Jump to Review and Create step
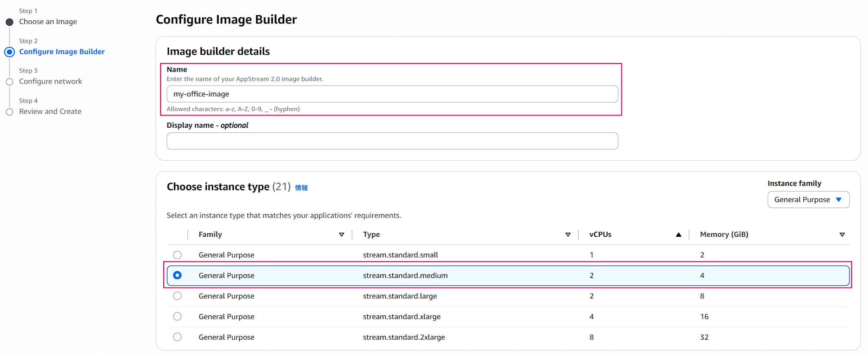This screenshot has width=868, height=354. [x=50, y=111]
